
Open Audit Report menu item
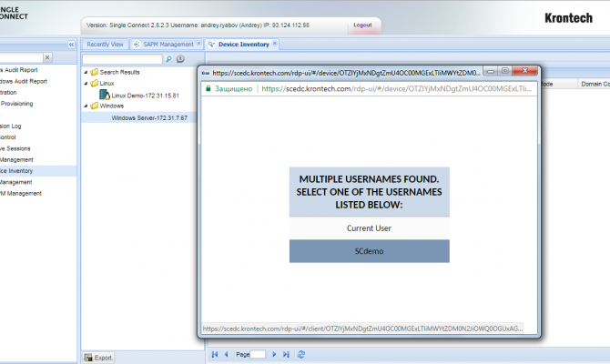[19, 70]
